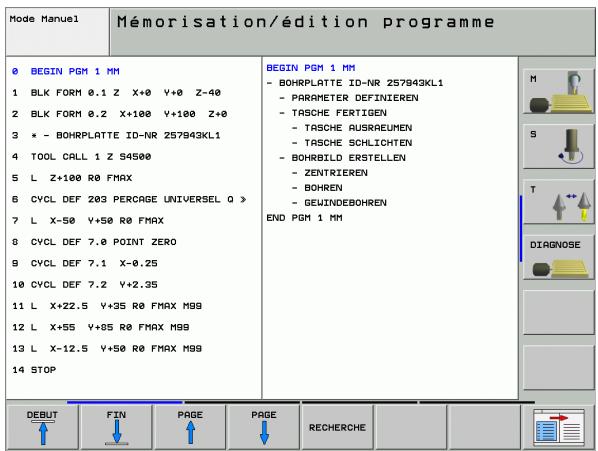The width and height of the screenshot is (598, 451).
Task: Expand the » marker on line 6
Action: pyautogui.click(x=243, y=199)
